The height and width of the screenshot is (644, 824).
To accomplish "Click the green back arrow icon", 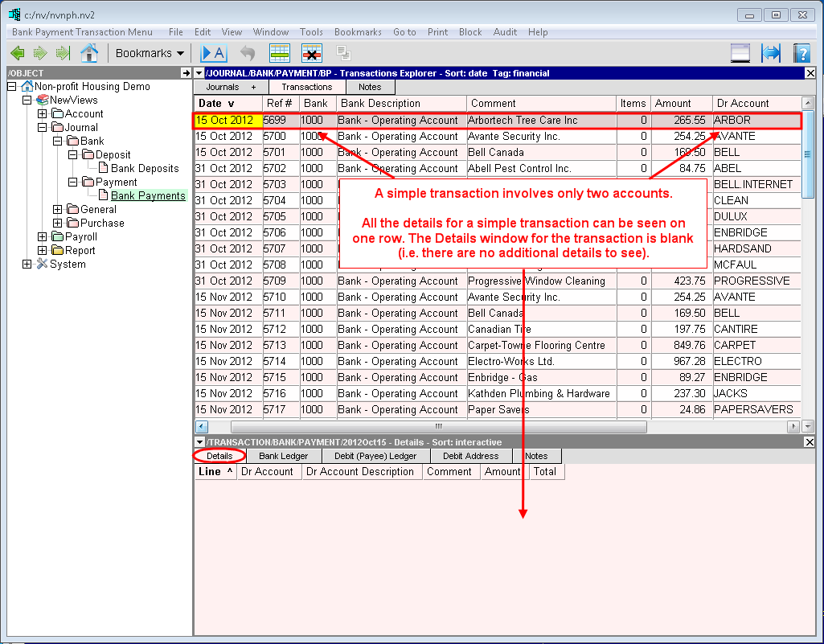I will 17,54.
